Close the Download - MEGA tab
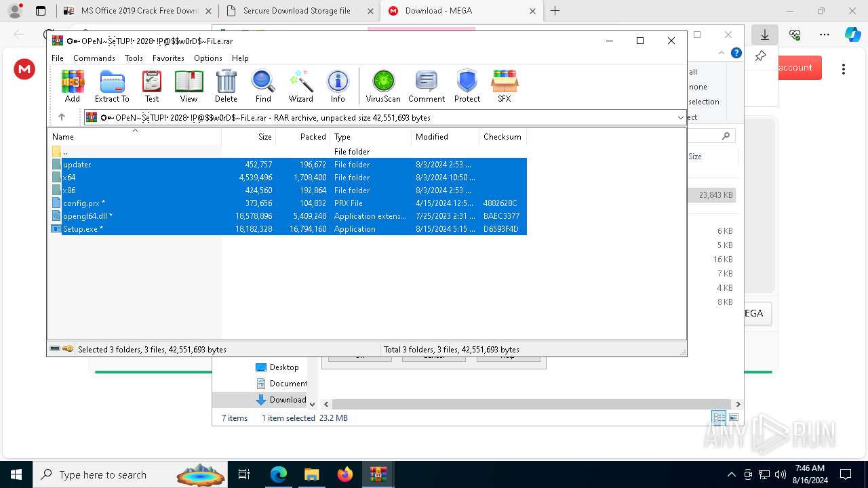The width and height of the screenshot is (868, 488). [532, 11]
